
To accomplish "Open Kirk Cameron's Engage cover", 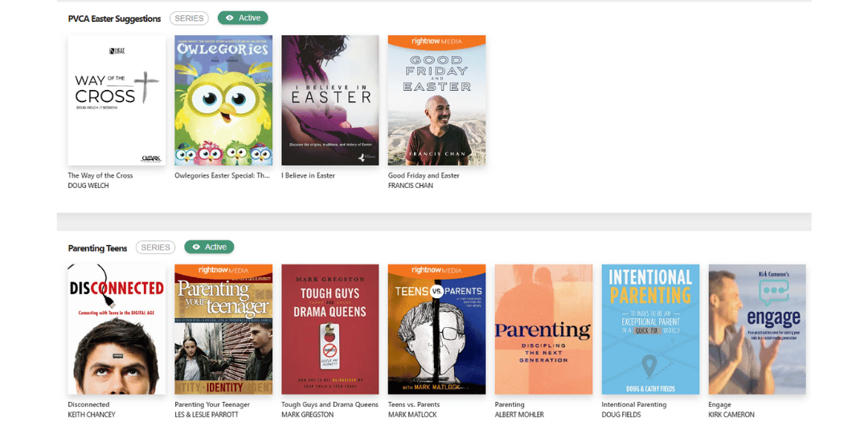I will [x=756, y=329].
